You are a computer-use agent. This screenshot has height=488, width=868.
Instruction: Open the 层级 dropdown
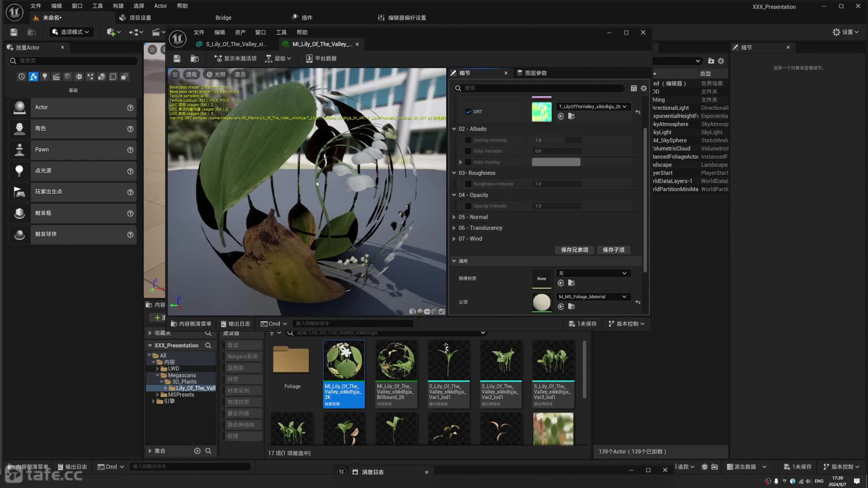(x=278, y=58)
